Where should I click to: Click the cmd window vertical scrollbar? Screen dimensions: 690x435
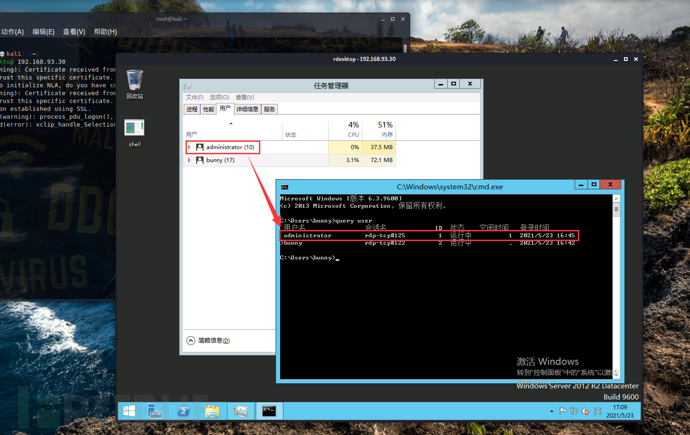tap(616, 286)
